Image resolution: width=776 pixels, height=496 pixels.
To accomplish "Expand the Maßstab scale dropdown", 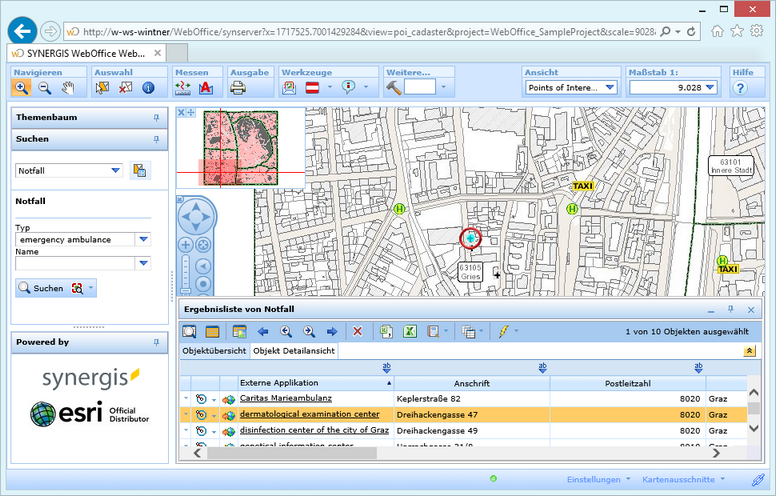I will click(x=709, y=87).
